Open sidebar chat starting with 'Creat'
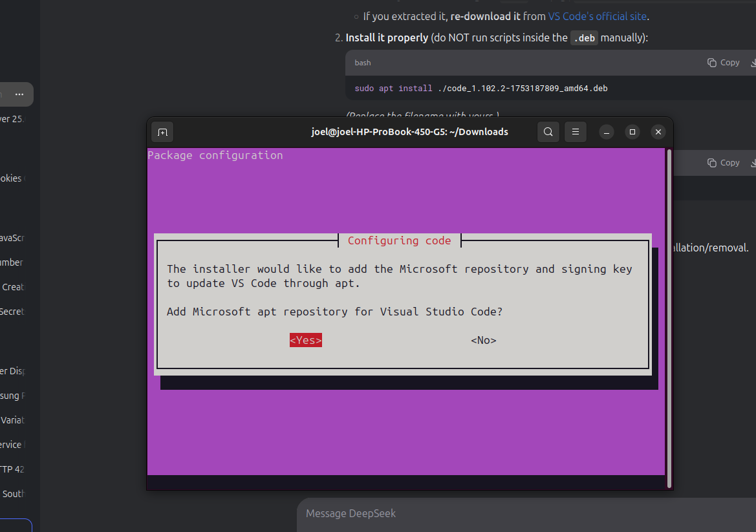 tap(13, 287)
